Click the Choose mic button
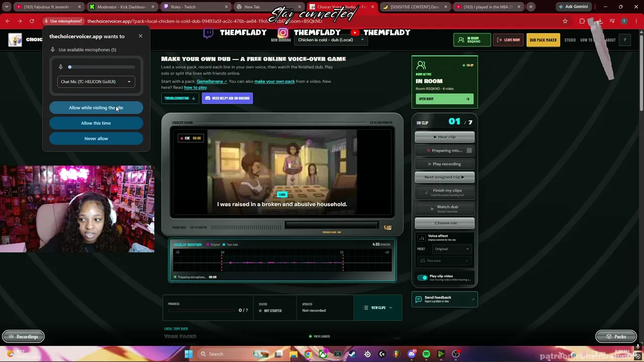Image resolution: width=644 pixels, height=362 pixels. [444, 223]
